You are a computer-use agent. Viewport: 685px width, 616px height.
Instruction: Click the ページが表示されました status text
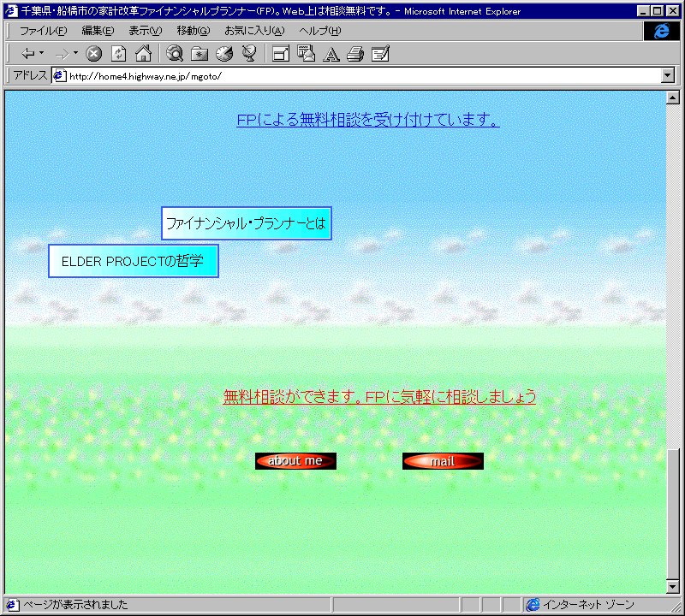point(75,605)
